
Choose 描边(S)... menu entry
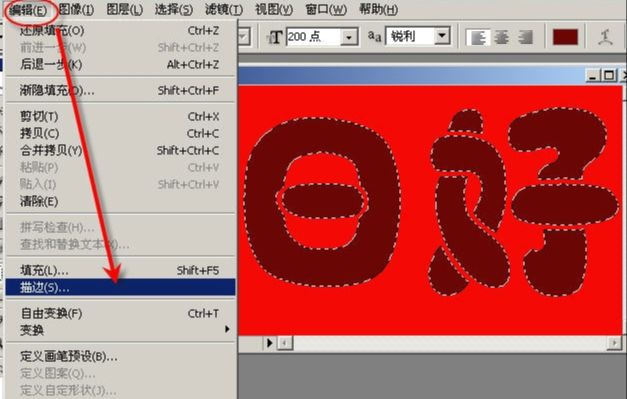pos(120,287)
